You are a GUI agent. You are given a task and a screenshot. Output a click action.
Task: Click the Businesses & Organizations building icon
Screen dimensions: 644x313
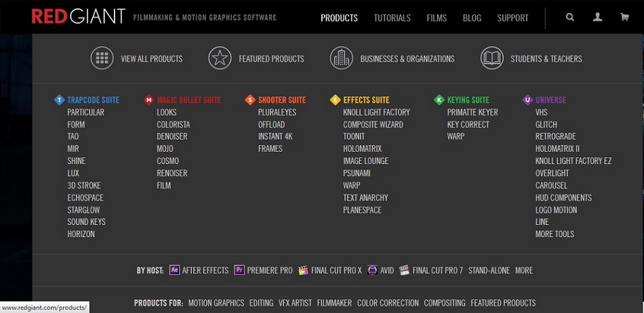[x=341, y=58]
